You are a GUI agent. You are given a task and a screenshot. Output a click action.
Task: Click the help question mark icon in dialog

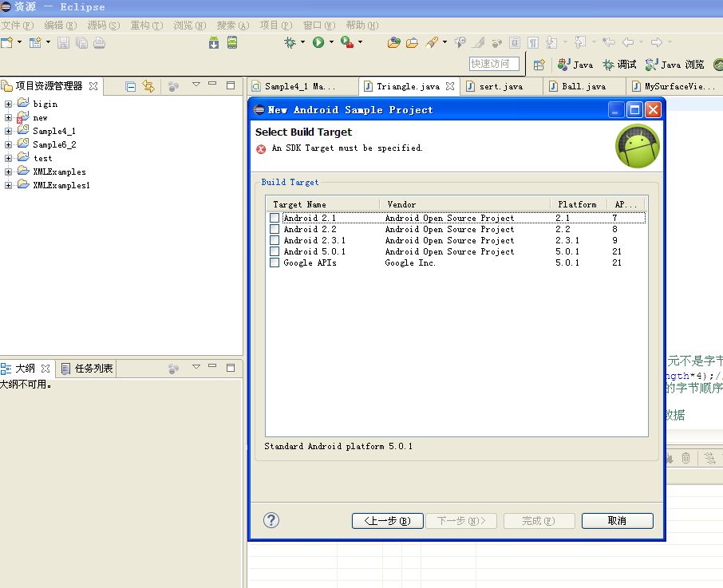tap(271, 520)
